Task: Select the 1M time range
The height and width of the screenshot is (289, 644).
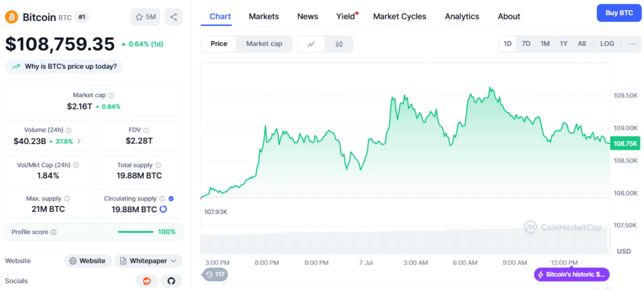Action: click(545, 43)
